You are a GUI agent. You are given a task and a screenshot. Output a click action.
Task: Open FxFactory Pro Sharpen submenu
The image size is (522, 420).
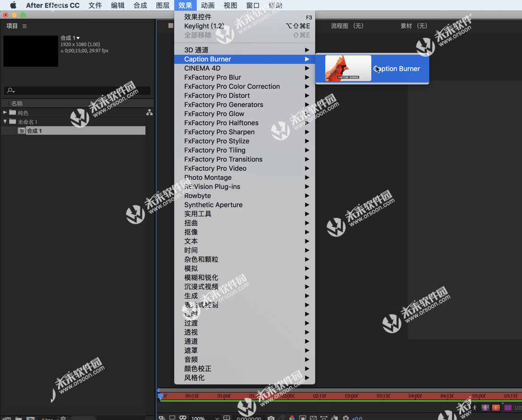(244, 132)
